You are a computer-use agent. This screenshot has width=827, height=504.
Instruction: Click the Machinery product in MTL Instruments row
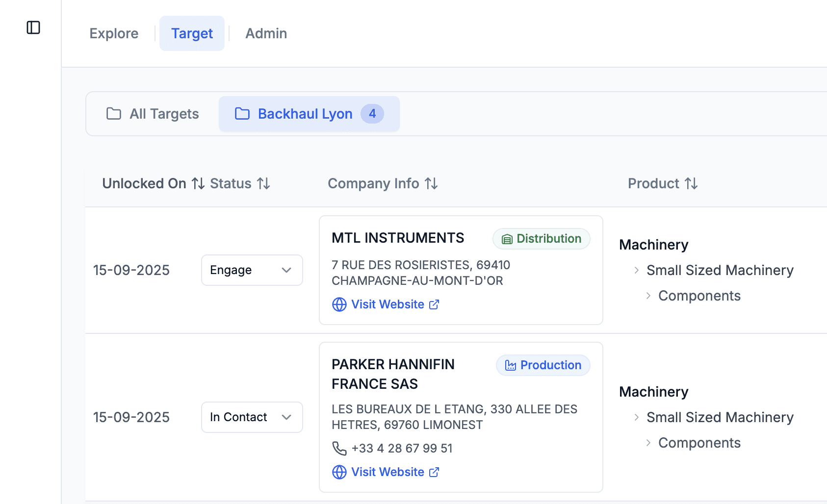(x=654, y=245)
